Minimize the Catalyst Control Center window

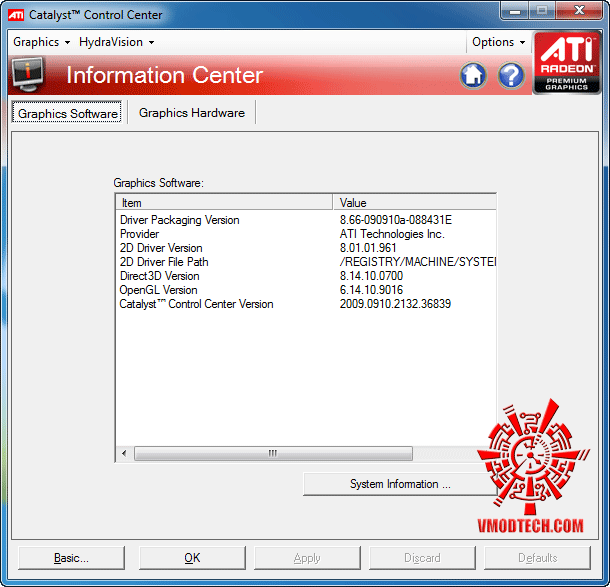tap(515, 11)
